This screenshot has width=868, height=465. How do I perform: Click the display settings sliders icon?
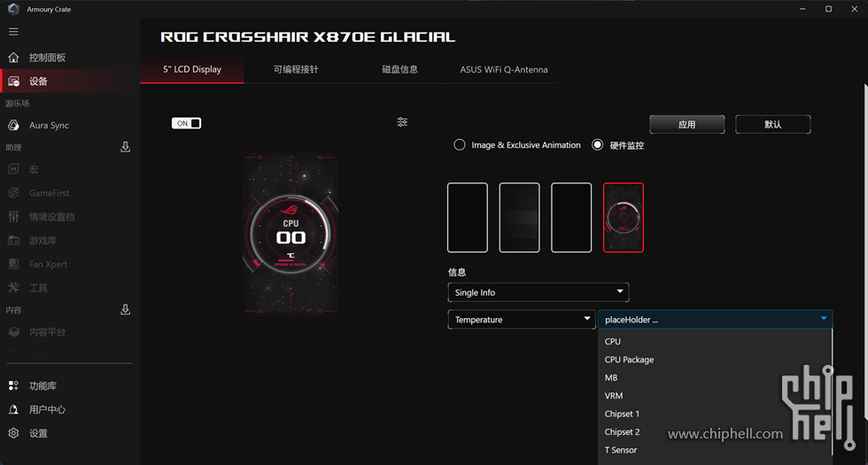(x=402, y=122)
